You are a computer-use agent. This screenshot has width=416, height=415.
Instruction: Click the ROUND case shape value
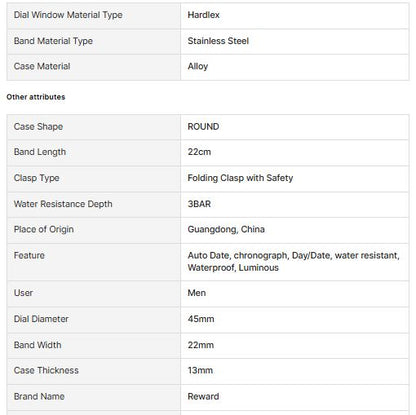click(203, 127)
